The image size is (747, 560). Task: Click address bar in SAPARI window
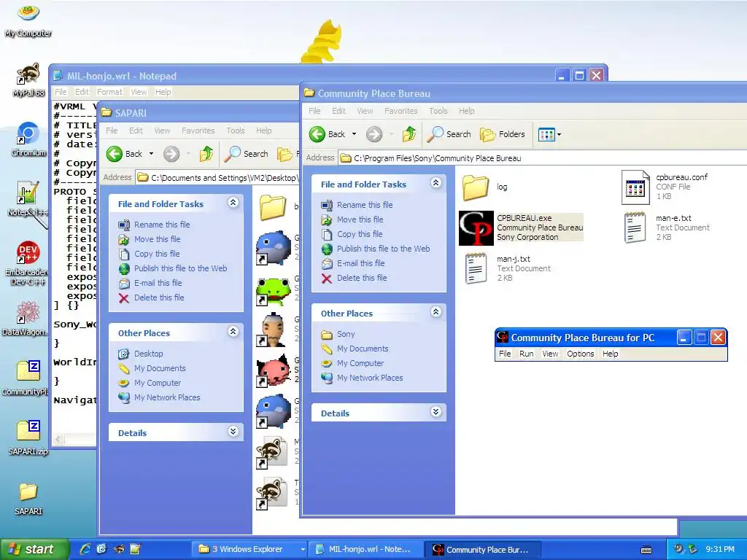(x=217, y=178)
